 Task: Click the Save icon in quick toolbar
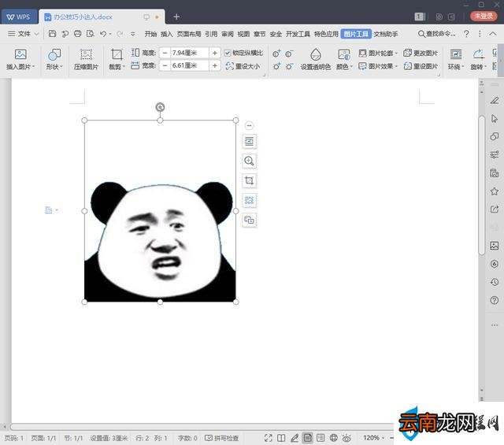pos(52,34)
